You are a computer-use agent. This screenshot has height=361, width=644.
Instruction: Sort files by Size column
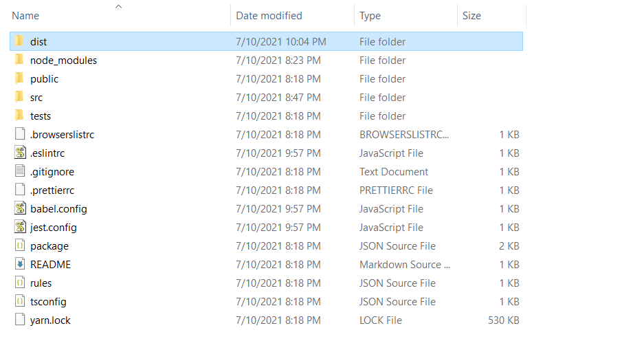coord(471,15)
